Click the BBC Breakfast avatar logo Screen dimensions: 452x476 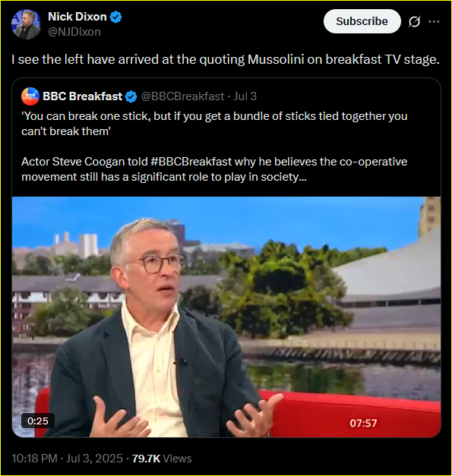(30, 96)
